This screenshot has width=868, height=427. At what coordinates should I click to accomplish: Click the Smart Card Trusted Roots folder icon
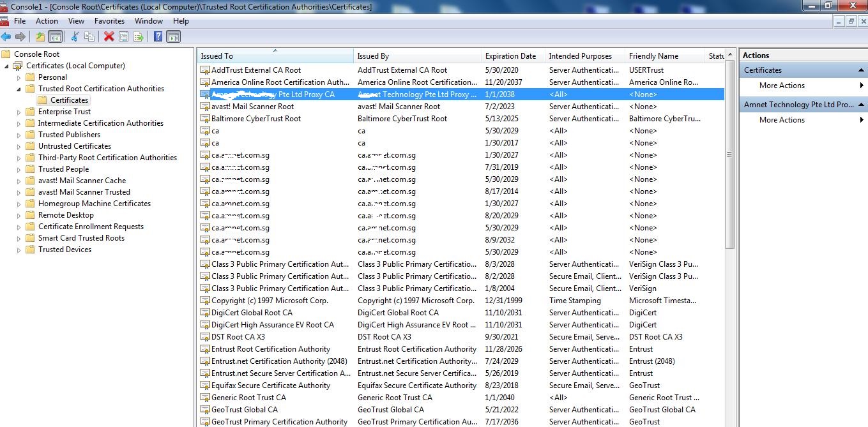click(x=30, y=238)
